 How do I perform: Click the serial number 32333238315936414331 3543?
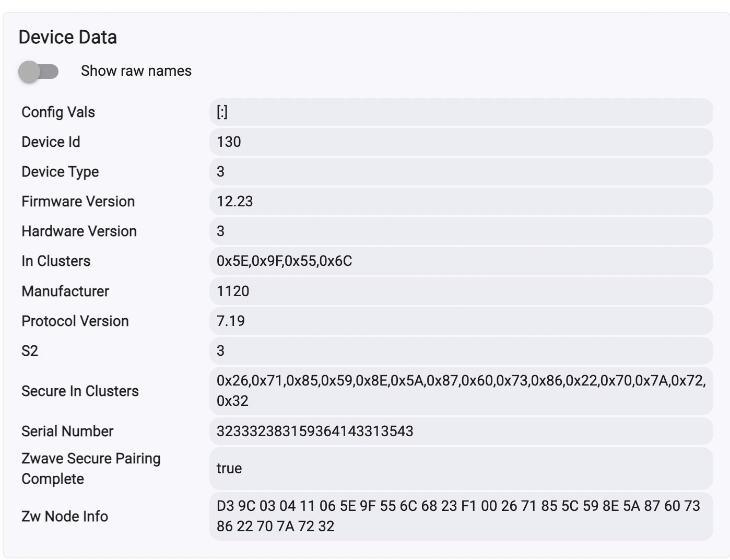coord(461,431)
